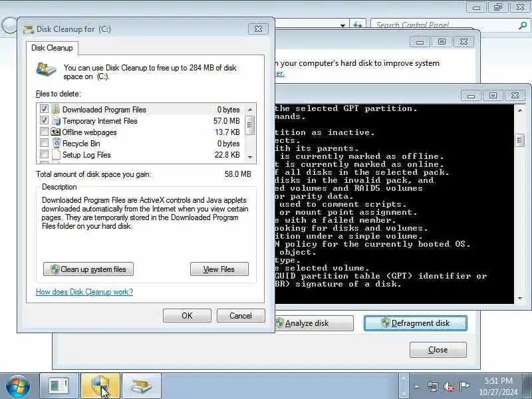532x399 pixels.
Task: Minimize the command prompt window
Action: coord(471,96)
